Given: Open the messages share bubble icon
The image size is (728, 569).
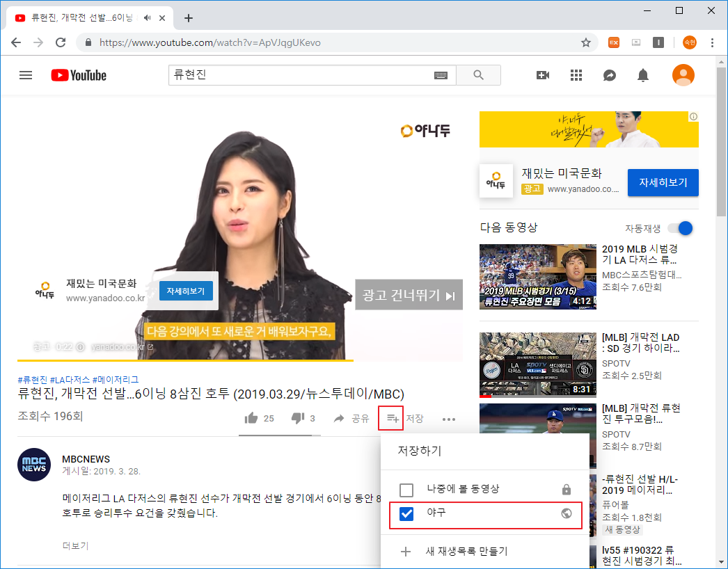Looking at the screenshot, I should tap(610, 75).
